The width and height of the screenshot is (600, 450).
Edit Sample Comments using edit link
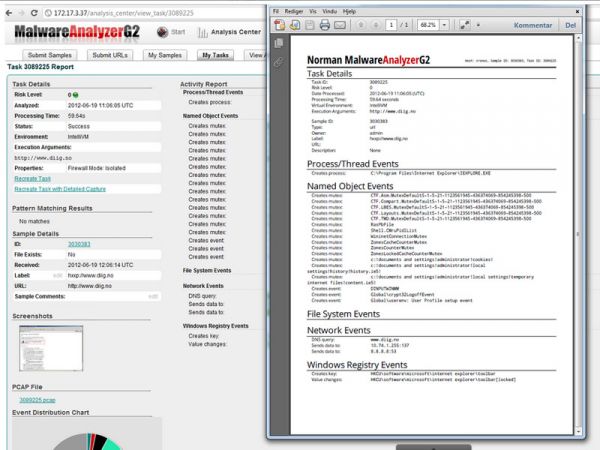153,297
